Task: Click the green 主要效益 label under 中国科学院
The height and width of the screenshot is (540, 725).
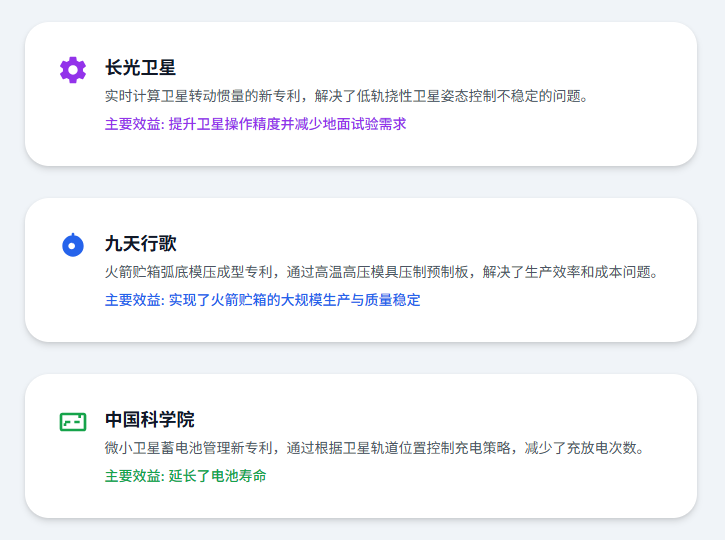Action: click(x=134, y=476)
